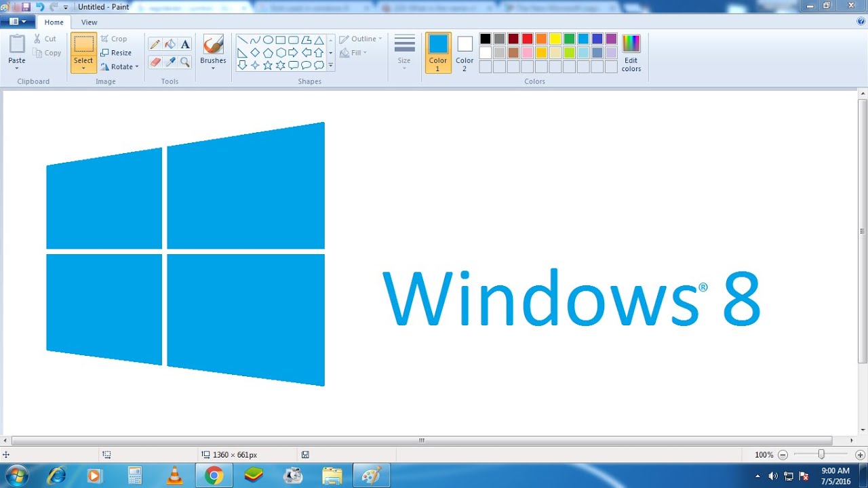Pick the Rounded rectangle shape
The image size is (868, 488).
pyautogui.click(x=294, y=40)
